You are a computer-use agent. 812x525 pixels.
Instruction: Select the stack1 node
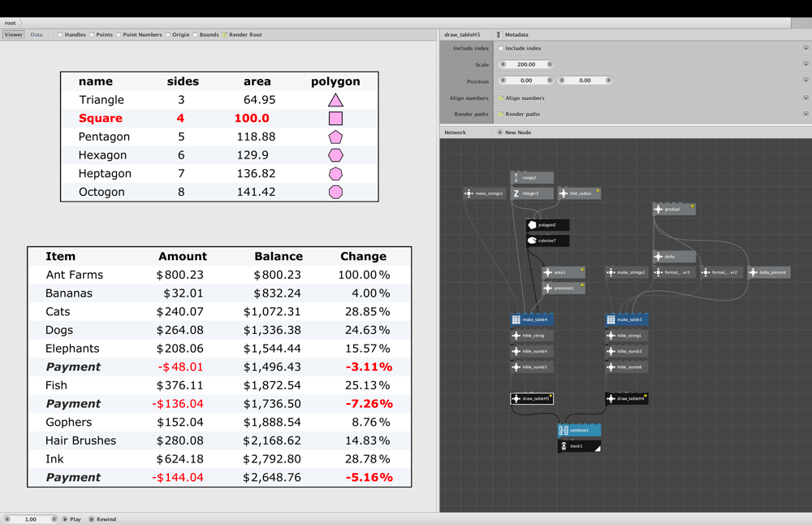[580, 446]
